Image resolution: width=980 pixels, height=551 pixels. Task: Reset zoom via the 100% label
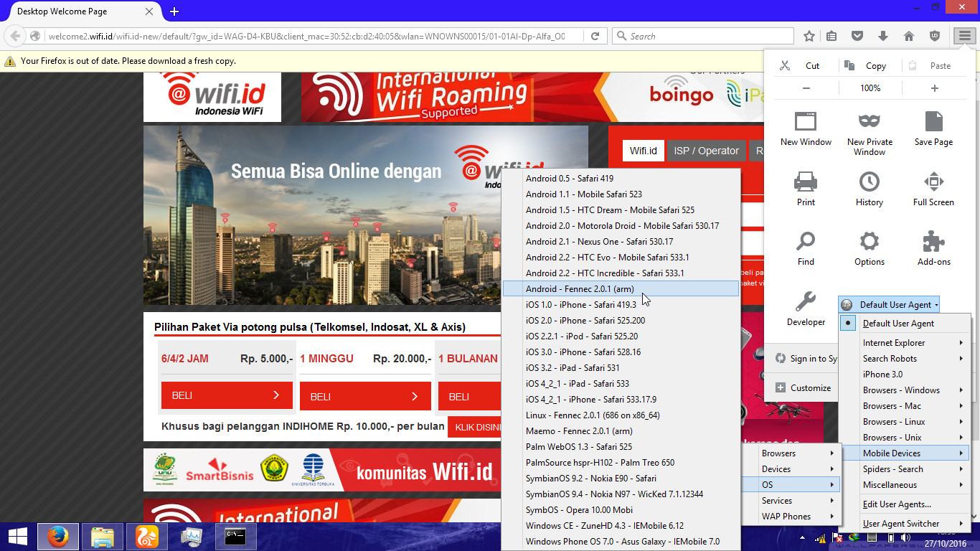click(x=870, y=88)
